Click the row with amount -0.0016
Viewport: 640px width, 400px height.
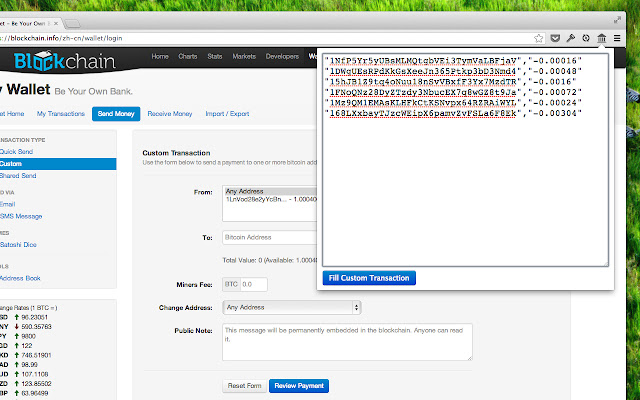(x=451, y=82)
